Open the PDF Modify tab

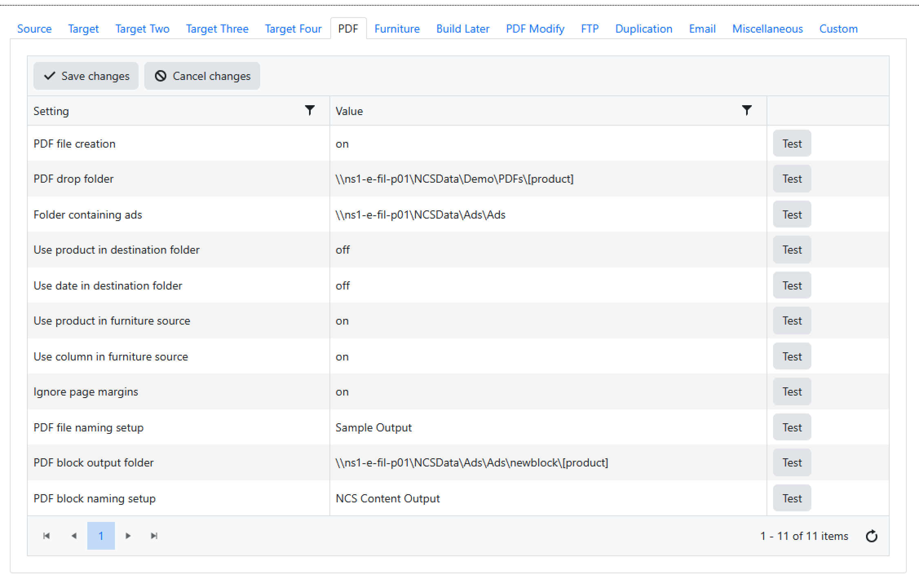[x=535, y=29]
